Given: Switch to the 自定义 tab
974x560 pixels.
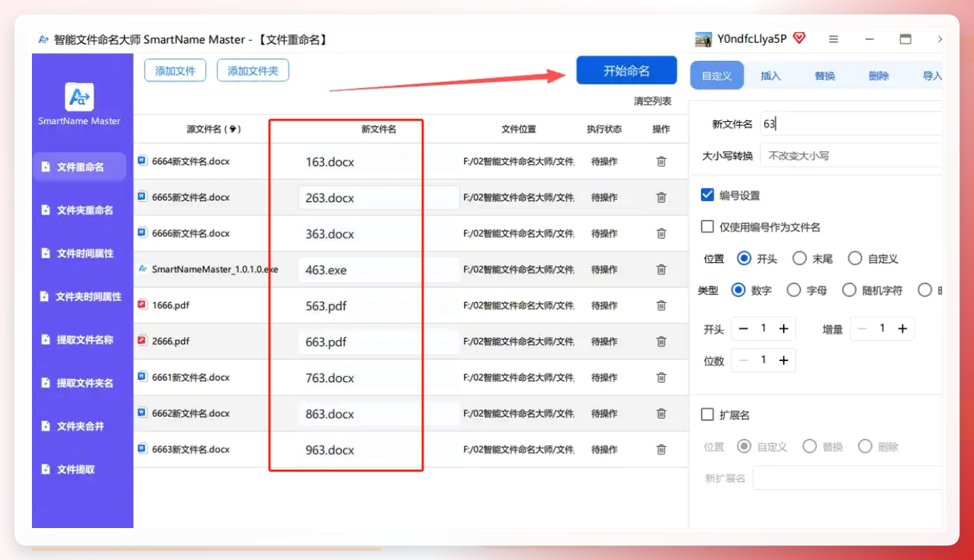Looking at the screenshot, I should [x=717, y=76].
